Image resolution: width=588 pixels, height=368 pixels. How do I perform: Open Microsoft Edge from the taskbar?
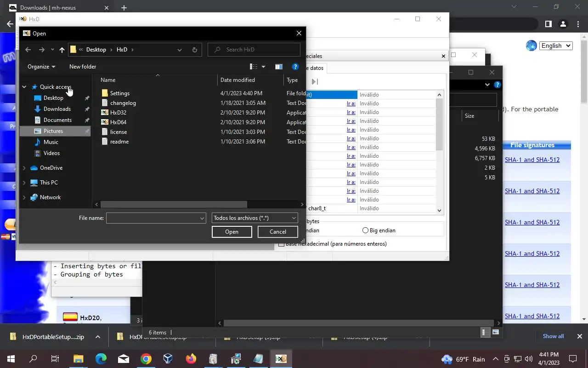pyautogui.click(x=101, y=359)
